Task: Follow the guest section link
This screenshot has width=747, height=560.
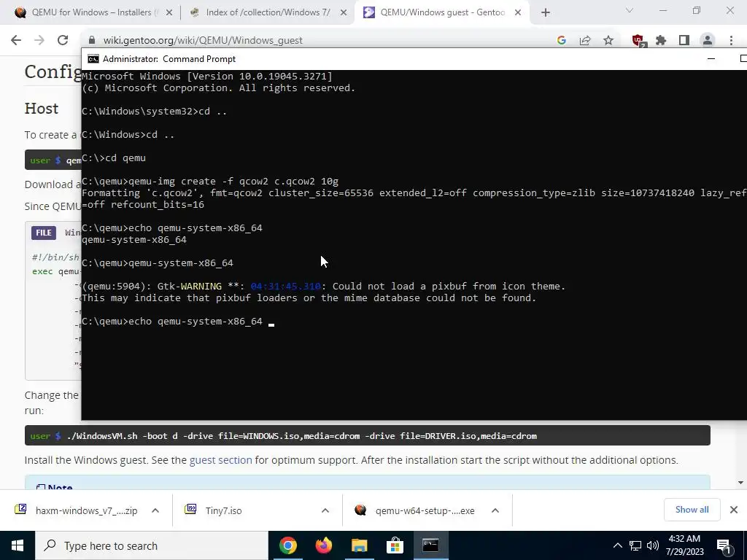Action: (220, 460)
